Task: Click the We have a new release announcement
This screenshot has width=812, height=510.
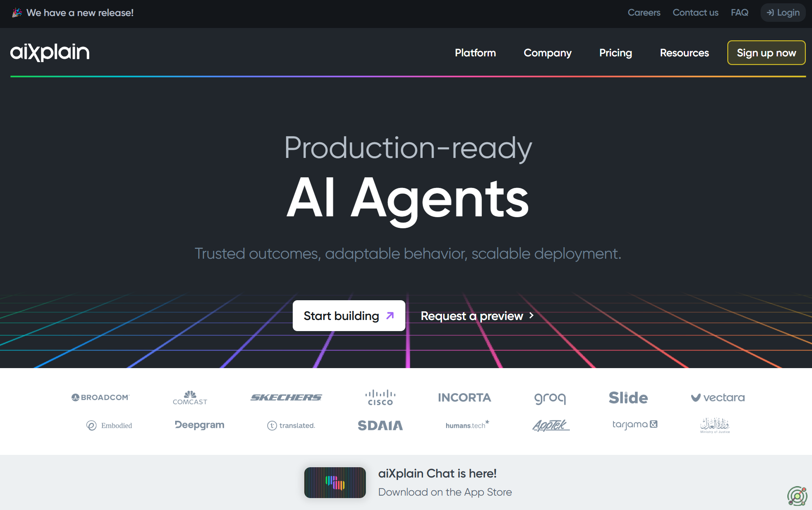Action: [80, 13]
